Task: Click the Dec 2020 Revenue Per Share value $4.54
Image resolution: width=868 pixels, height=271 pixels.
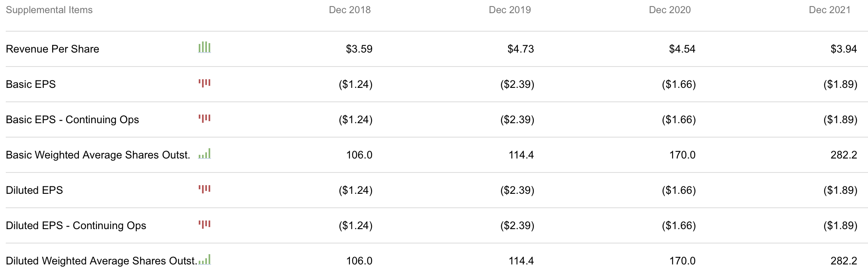Action: click(682, 49)
